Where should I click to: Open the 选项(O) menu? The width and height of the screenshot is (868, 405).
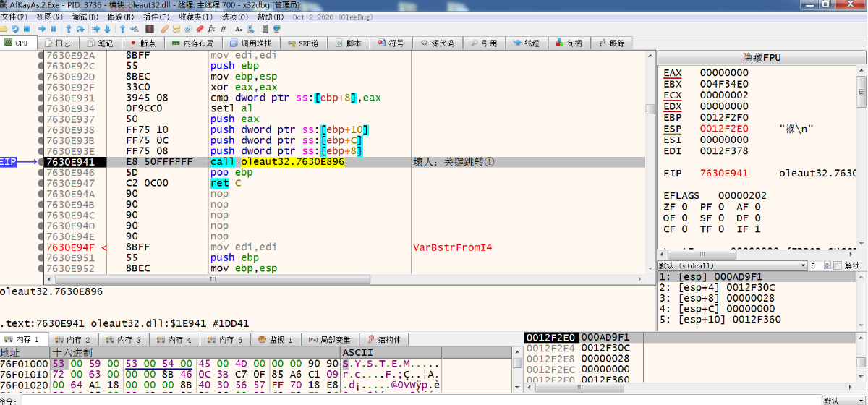(x=234, y=16)
